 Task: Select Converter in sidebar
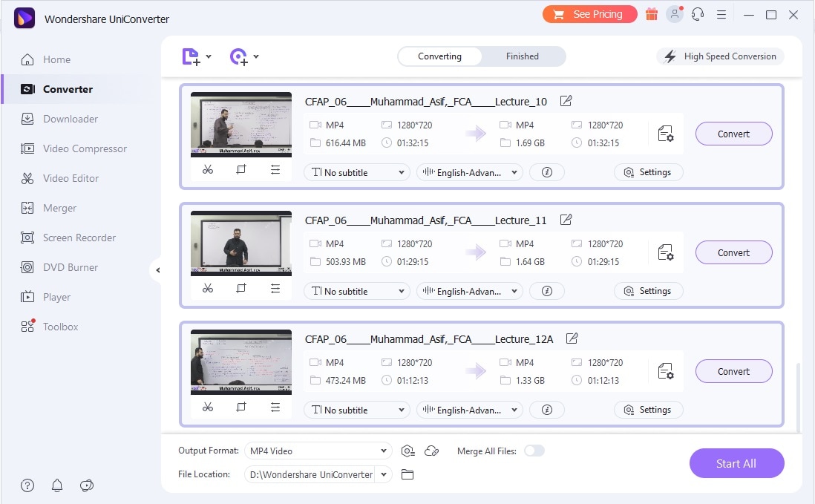(68, 89)
